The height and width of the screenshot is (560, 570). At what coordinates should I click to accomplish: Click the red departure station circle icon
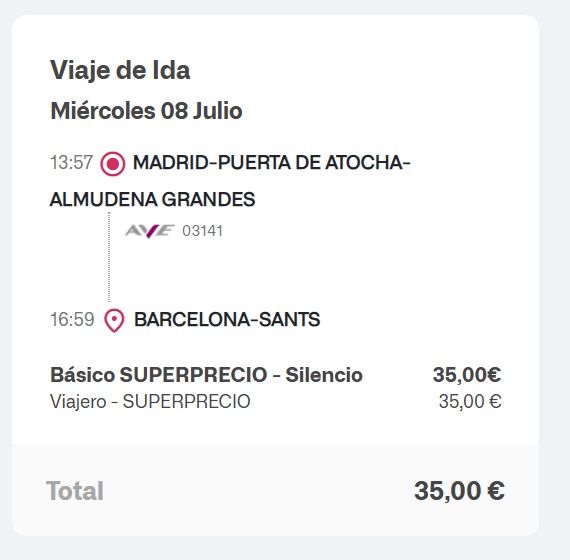tap(113, 164)
